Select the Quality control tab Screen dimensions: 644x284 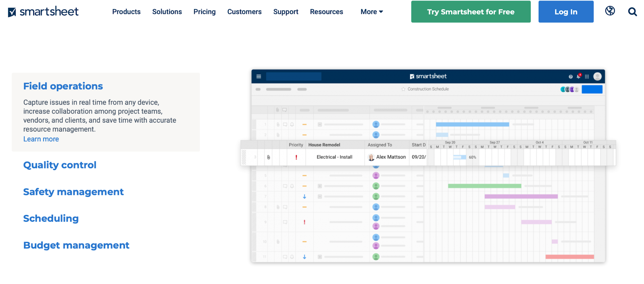pyautogui.click(x=60, y=165)
